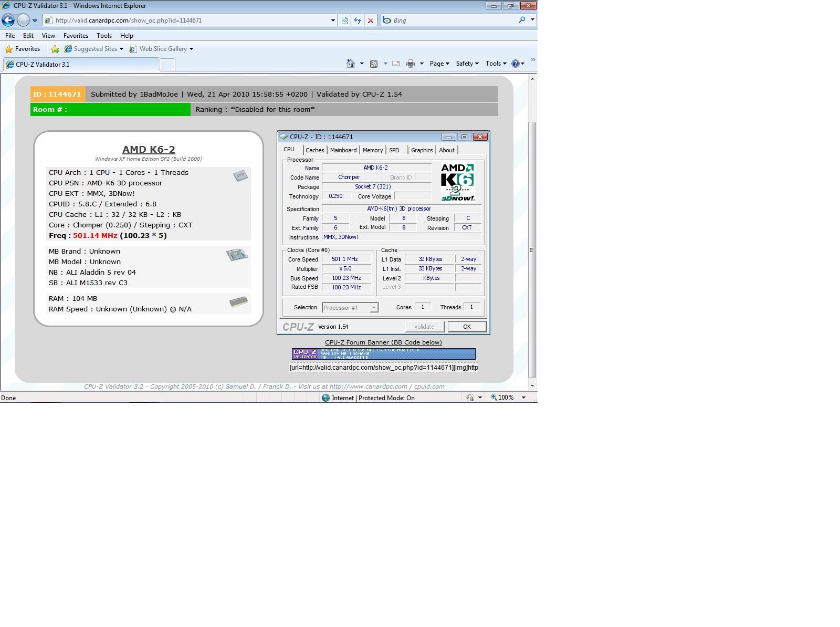Click the red Stop loading icon

pos(371,20)
